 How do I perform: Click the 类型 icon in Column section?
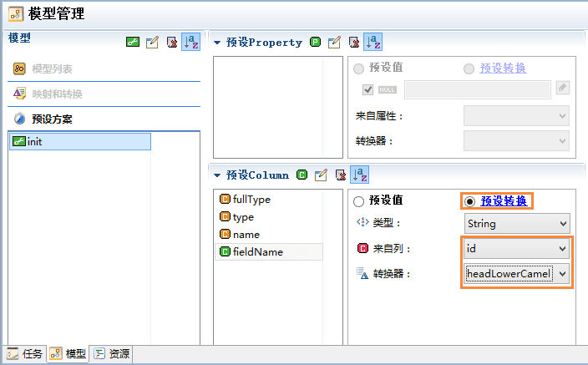coord(362,222)
